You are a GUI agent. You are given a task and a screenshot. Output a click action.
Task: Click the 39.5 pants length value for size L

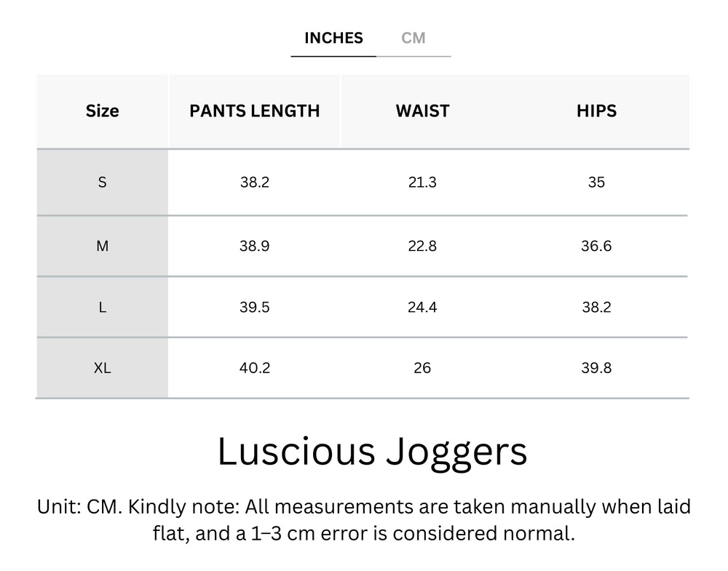coord(254,307)
